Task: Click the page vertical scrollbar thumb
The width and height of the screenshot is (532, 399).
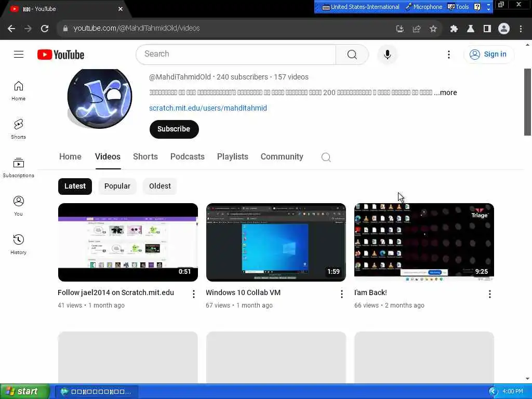Action: click(527, 102)
